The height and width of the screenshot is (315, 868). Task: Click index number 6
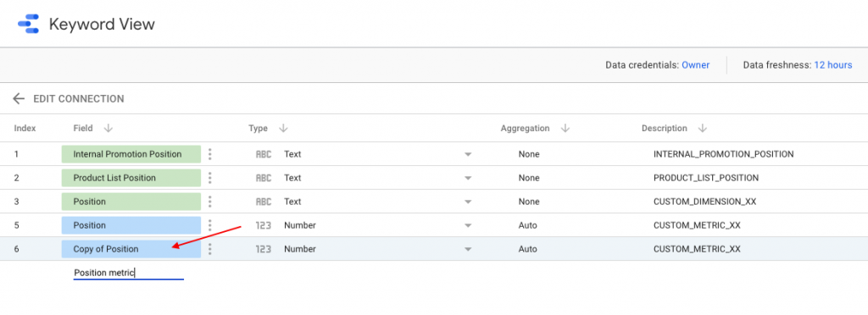pos(17,249)
